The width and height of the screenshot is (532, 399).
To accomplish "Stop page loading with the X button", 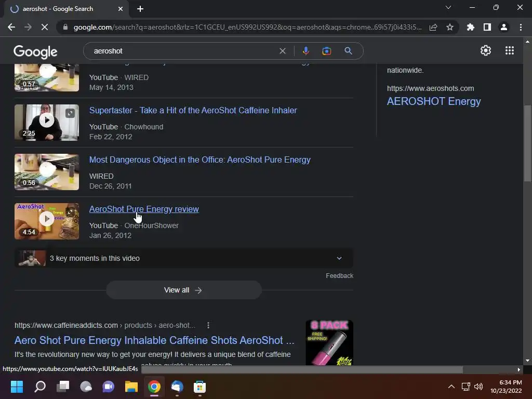I will [x=45, y=27].
